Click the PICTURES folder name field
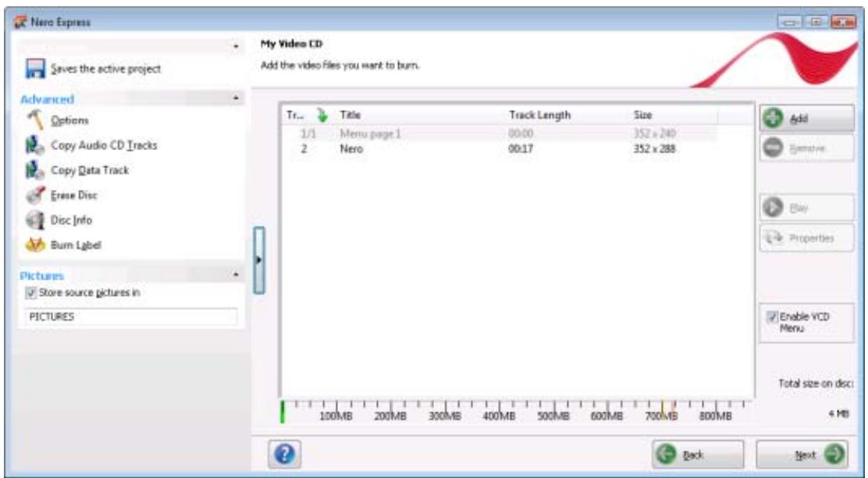 tap(131, 317)
